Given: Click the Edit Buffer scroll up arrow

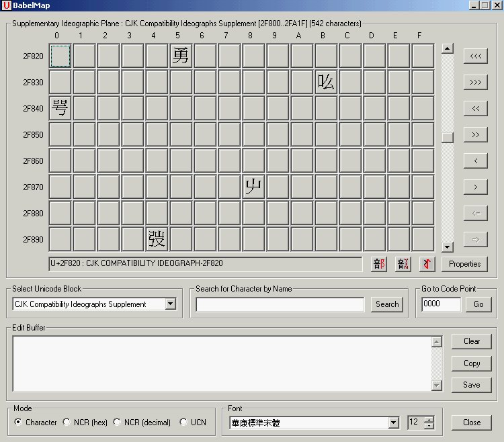Looking at the screenshot, I should point(437,342).
